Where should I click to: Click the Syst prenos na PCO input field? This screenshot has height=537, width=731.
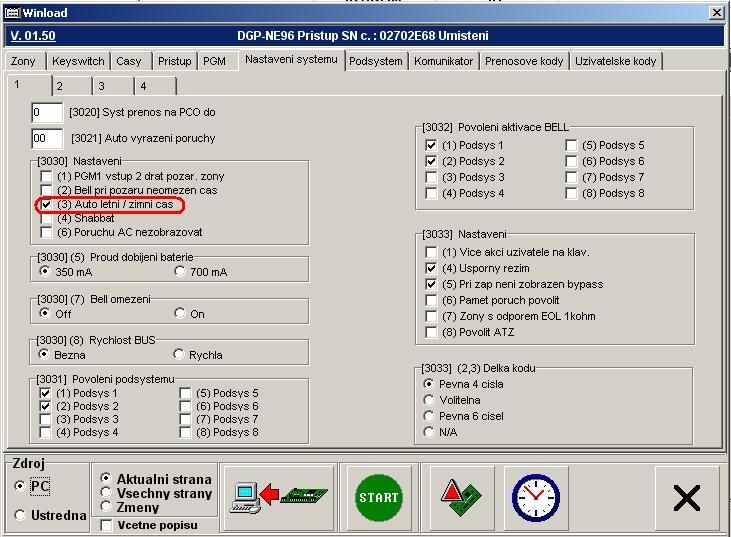46,113
